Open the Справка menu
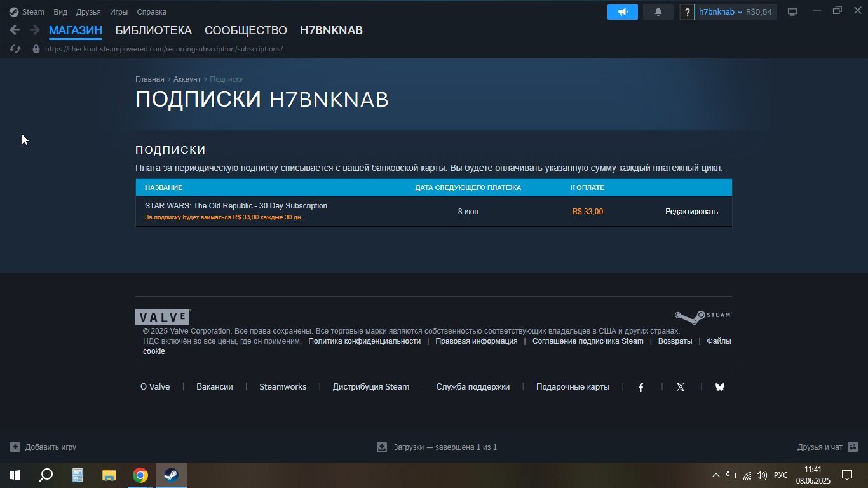868x488 pixels. tap(152, 12)
